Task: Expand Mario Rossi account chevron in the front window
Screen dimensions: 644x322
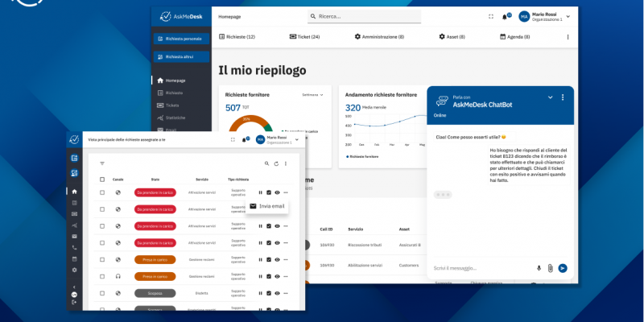Action: 297,139
